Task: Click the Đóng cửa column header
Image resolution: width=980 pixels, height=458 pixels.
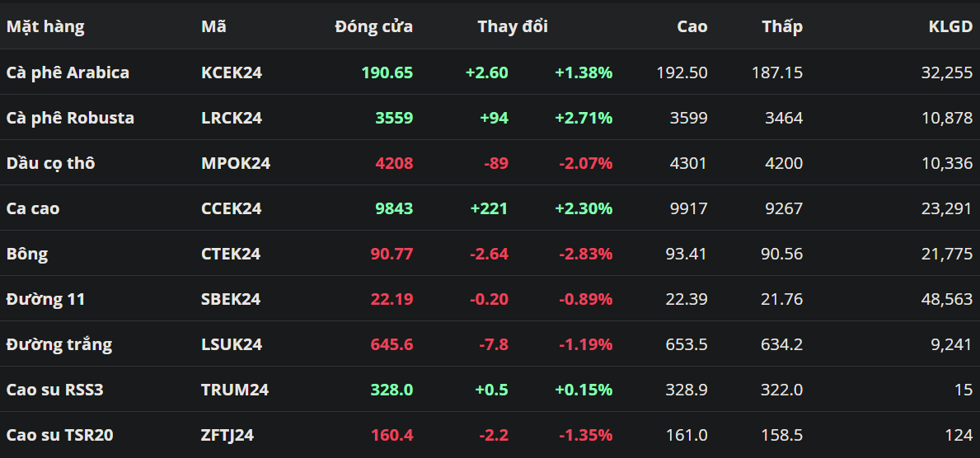Action: click(x=373, y=26)
